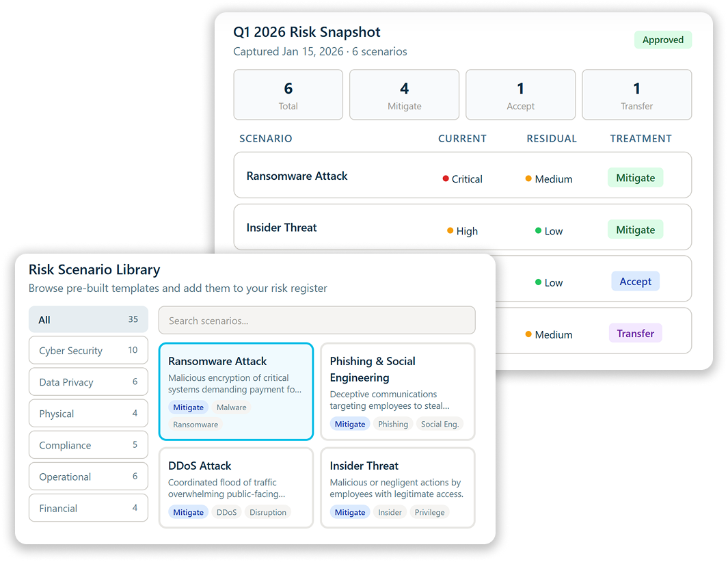Add the DDoS Attack template card
This screenshot has width=728, height=562.
(236, 487)
